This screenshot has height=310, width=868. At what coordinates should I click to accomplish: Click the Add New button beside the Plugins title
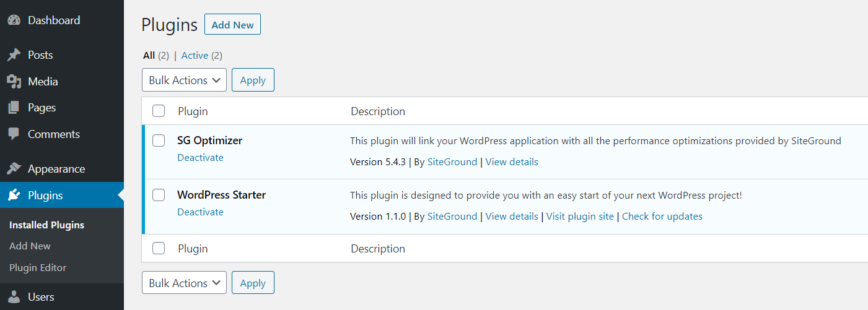(232, 25)
